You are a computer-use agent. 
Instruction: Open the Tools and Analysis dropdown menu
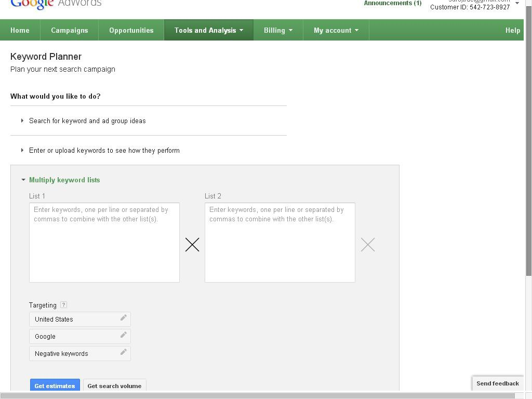(208, 30)
